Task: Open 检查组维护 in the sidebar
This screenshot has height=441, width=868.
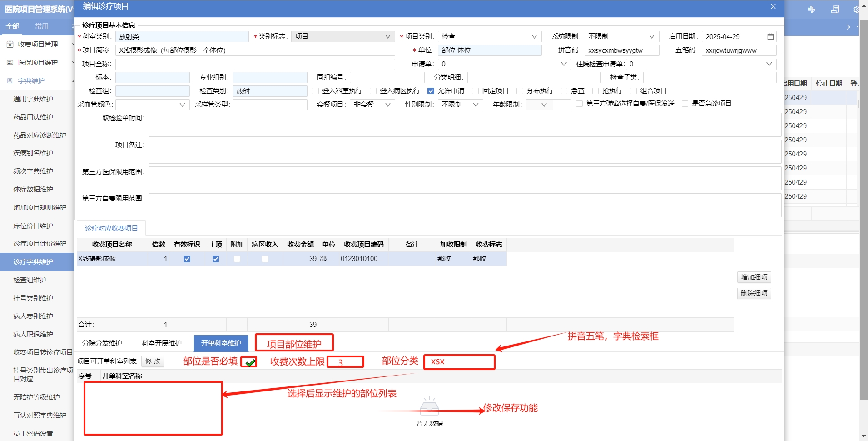Action: click(x=30, y=280)
